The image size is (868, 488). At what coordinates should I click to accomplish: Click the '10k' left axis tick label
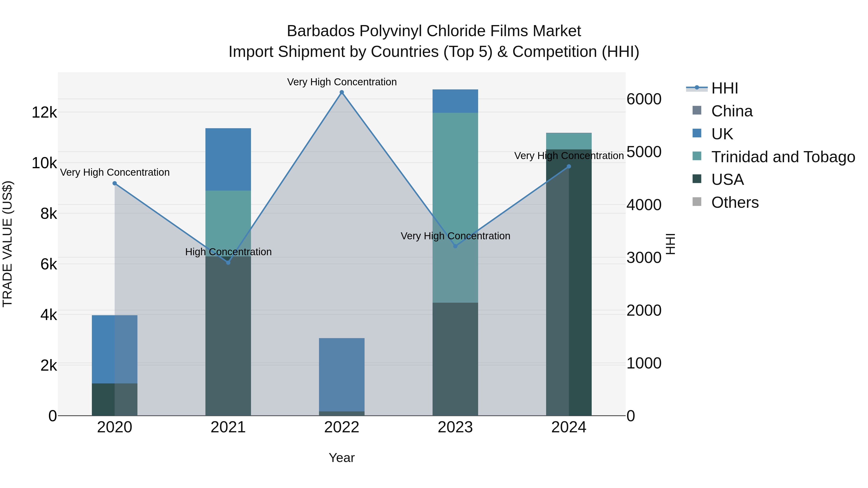(x=44, y=163)
